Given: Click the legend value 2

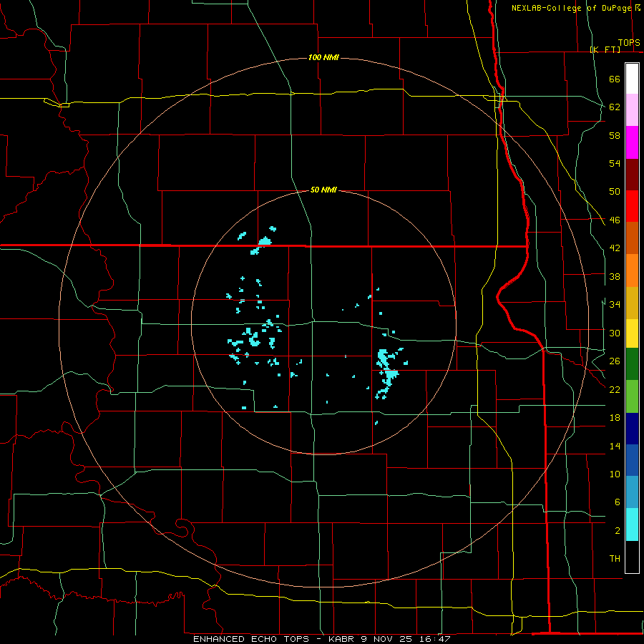Looking at the screenshot, I should 617,531.
